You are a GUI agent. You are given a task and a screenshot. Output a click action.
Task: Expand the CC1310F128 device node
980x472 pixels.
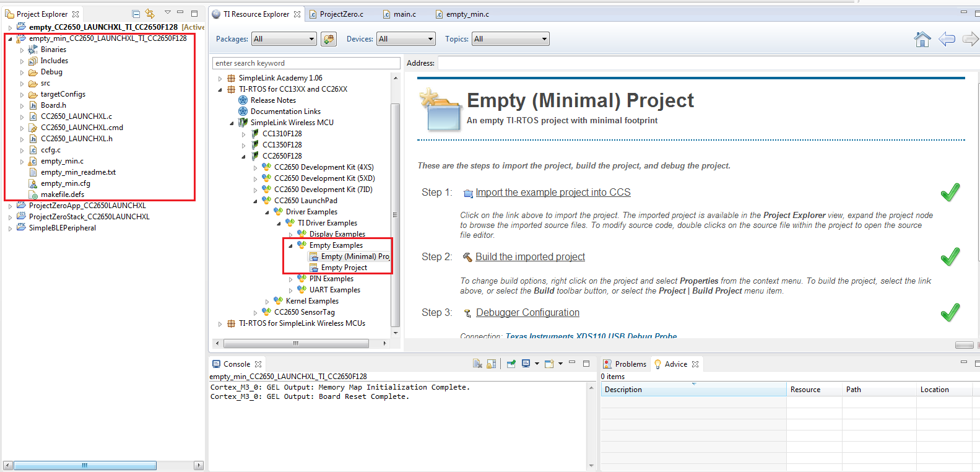(x=243, y=134)
